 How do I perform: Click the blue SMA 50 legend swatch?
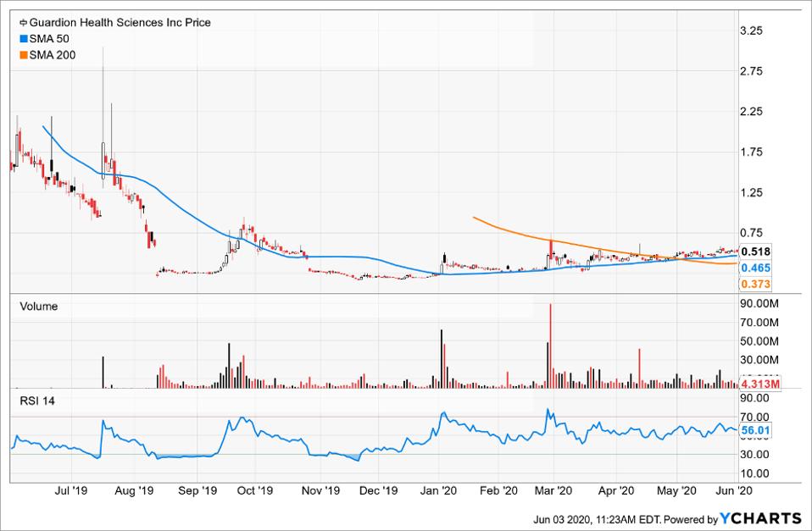(x=23, y=39)
